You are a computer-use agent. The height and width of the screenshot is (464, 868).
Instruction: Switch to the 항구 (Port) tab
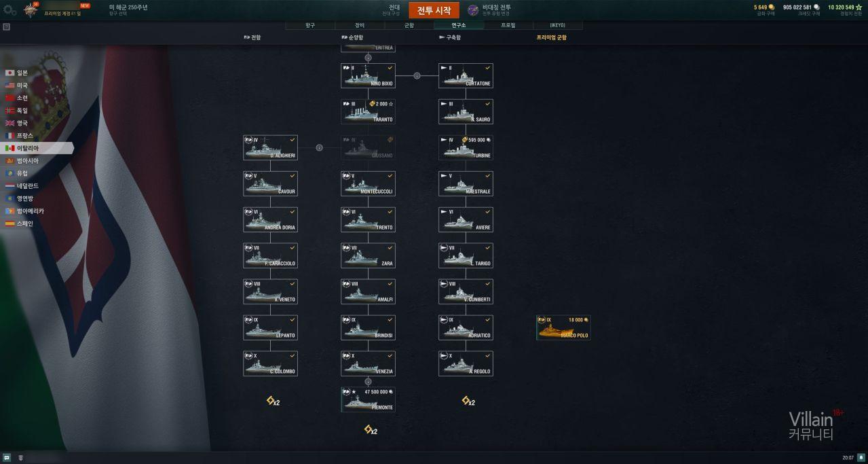pos(310,25)
